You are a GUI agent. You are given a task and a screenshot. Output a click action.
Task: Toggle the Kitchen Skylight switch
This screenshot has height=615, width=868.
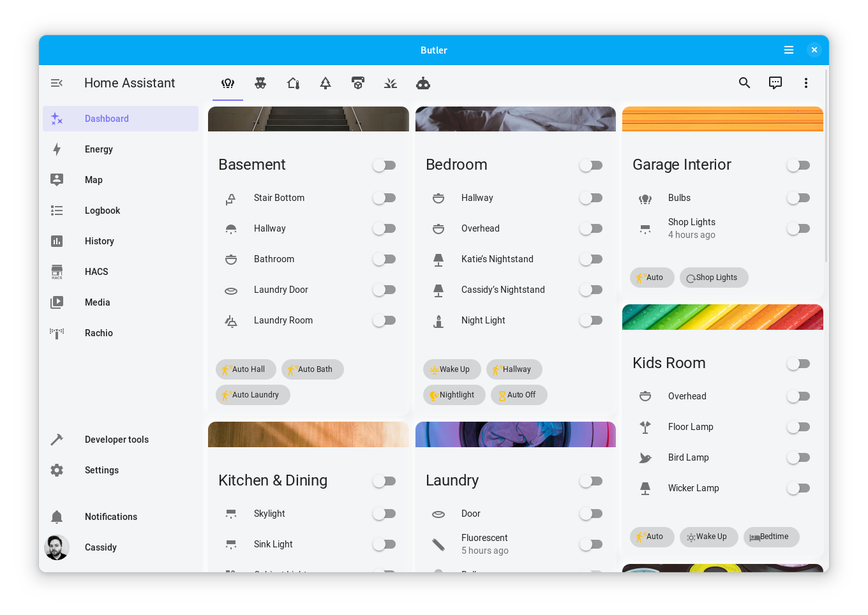click(x=384, y=514)
